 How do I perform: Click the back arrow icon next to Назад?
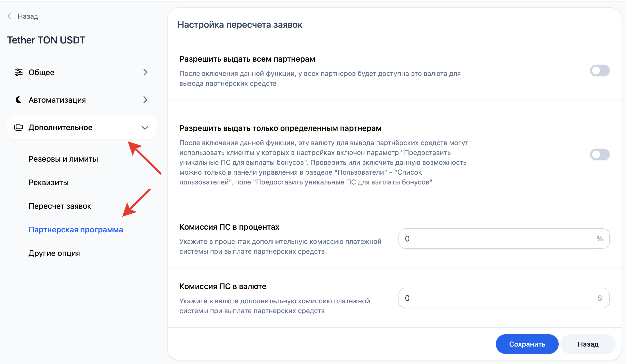click(9, 16)
